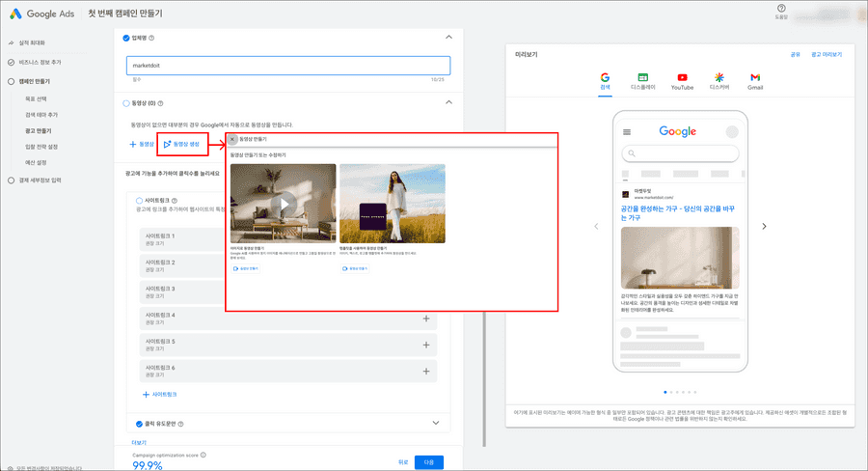Go to 예산 설정 sub-step
Image resolution: width=868 pixels, height=471 pixels.
pyautogui.click(x=36, y=163)
